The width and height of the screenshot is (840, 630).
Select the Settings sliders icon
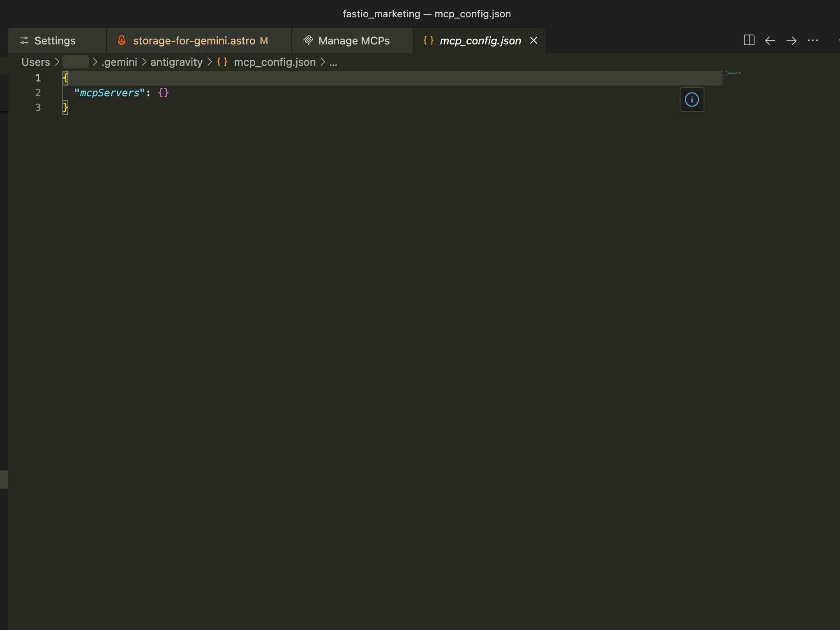pyautogui.click(x=24, y=40)
